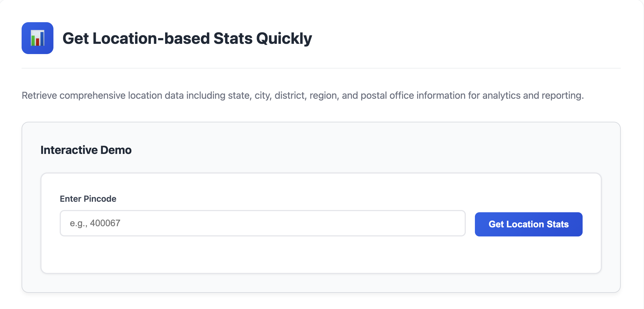Screen dimensions: 644x309
Task: Click the 'e.g., 400067' placeholder text
Action: tap(95, 223)
